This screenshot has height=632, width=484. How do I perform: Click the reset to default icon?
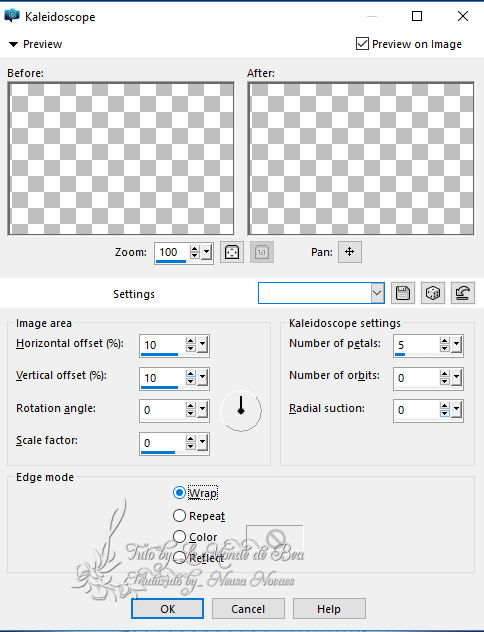(463, 293)
